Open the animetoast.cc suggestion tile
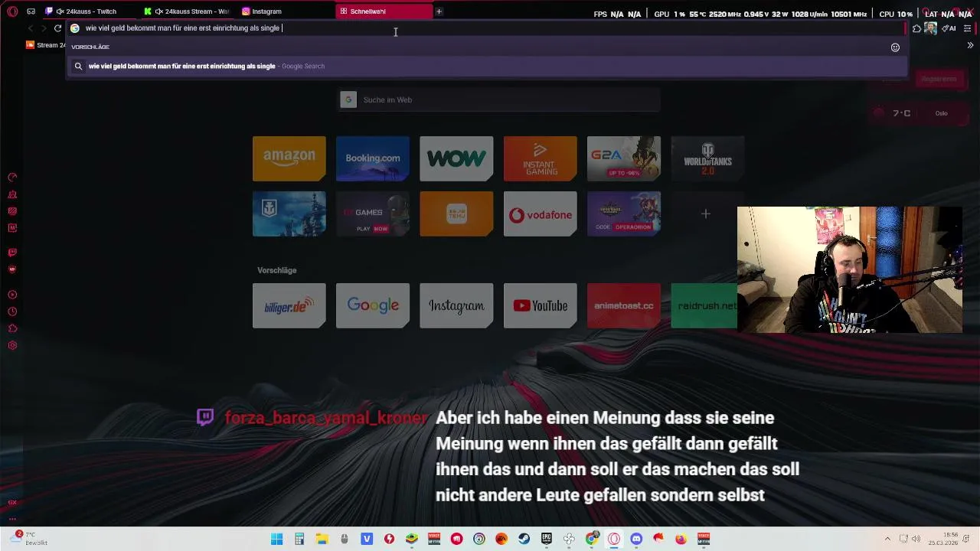 (624, 305)
